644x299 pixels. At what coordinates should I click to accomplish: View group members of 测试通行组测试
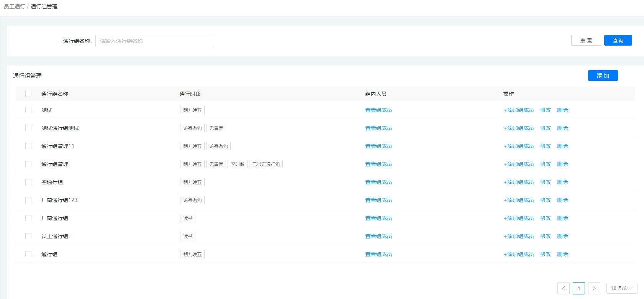click(x=378, y=128)
